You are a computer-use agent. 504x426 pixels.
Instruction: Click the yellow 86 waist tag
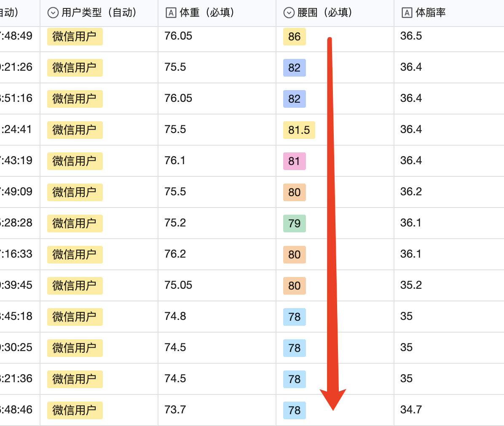pos(294,37)
